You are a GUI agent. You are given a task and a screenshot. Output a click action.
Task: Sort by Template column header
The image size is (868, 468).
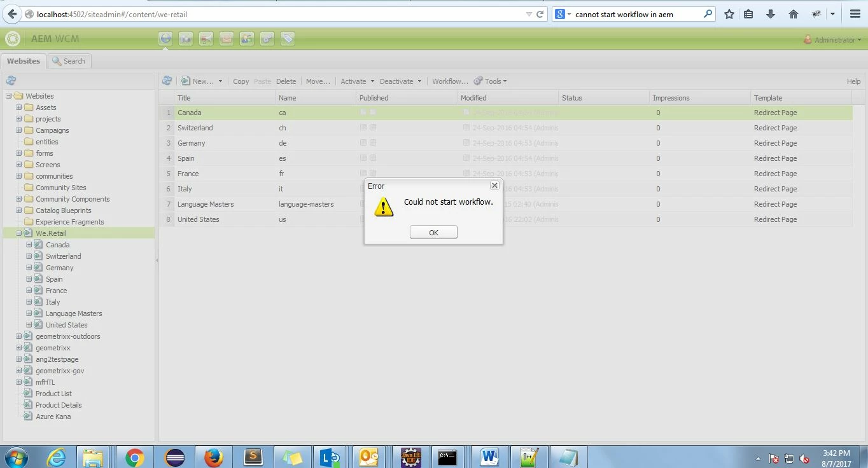tap(801, 98)
